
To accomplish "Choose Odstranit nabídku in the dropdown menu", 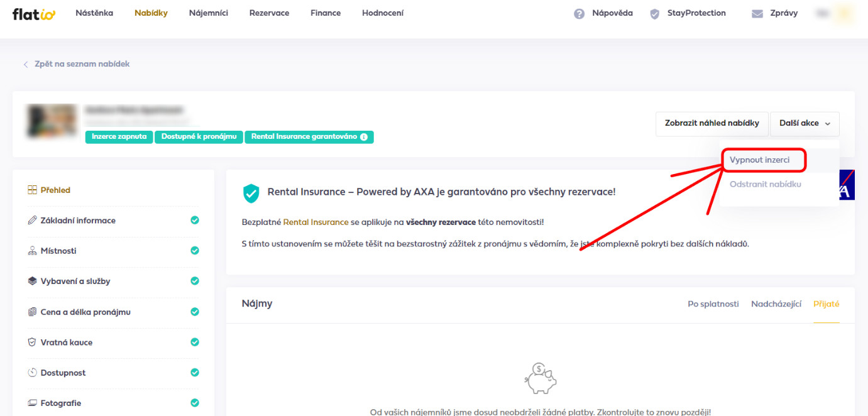I will [766, 184].
